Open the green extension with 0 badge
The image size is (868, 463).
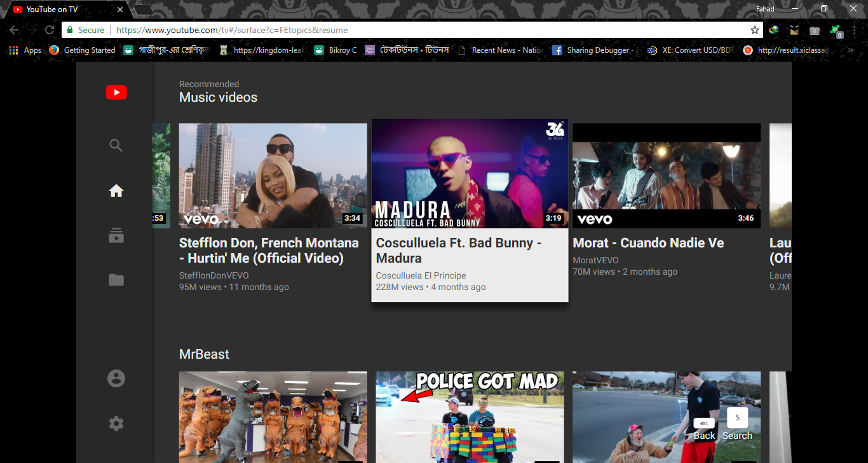836,31
